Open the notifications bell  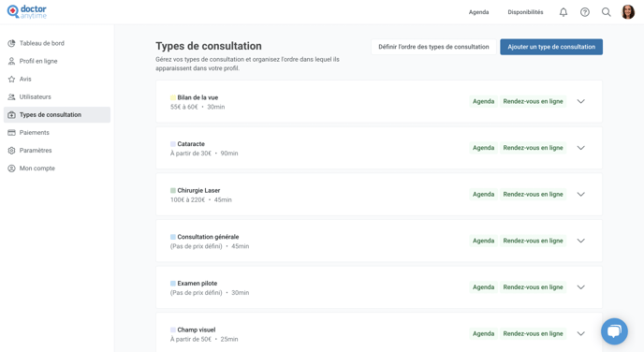pyautogui.click(x=563, y=12)
